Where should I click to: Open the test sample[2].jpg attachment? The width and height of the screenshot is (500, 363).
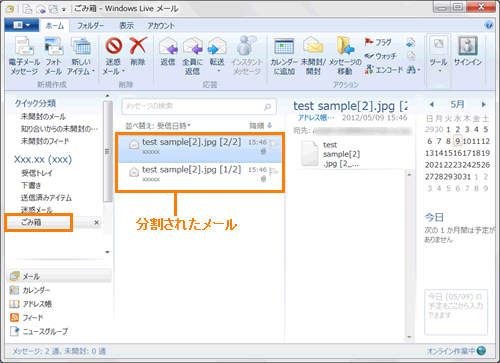click(x=331, y=154)
